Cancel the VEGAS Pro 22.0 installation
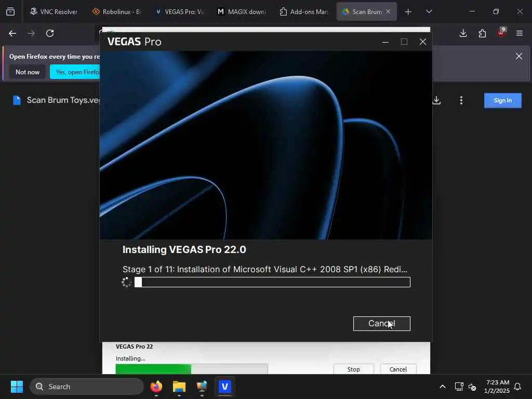Image resolution: width=532 pixels, height=399 pixels. pos(381,323)
